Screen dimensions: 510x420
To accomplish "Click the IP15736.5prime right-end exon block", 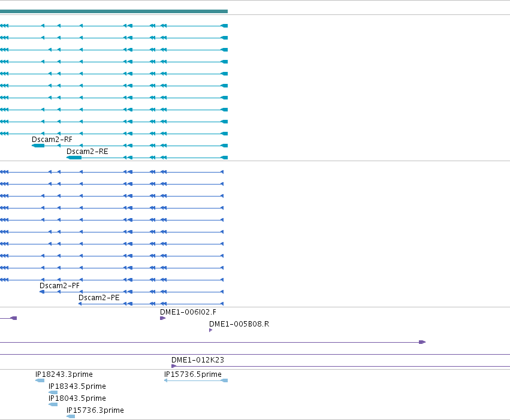I will point(224,380).
